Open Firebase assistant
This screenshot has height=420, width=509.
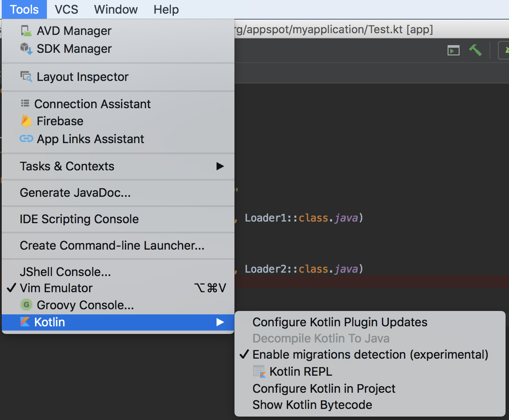[118, 121]
